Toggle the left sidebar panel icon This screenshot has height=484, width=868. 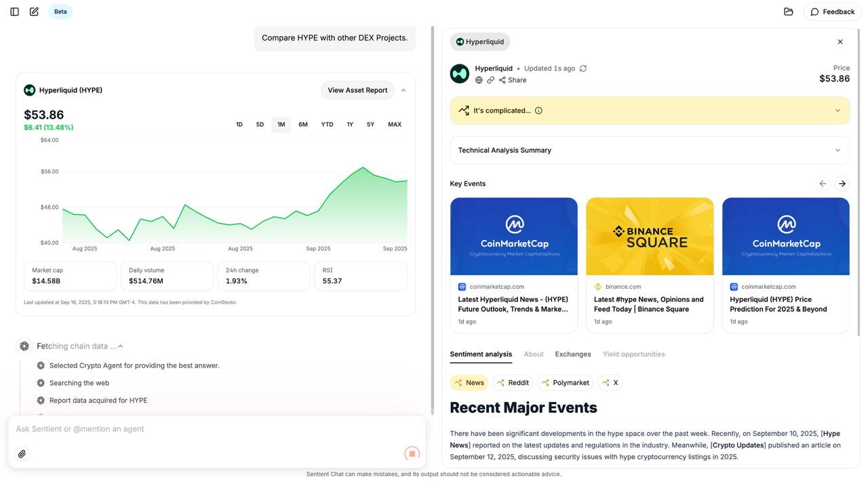[14, 12]
